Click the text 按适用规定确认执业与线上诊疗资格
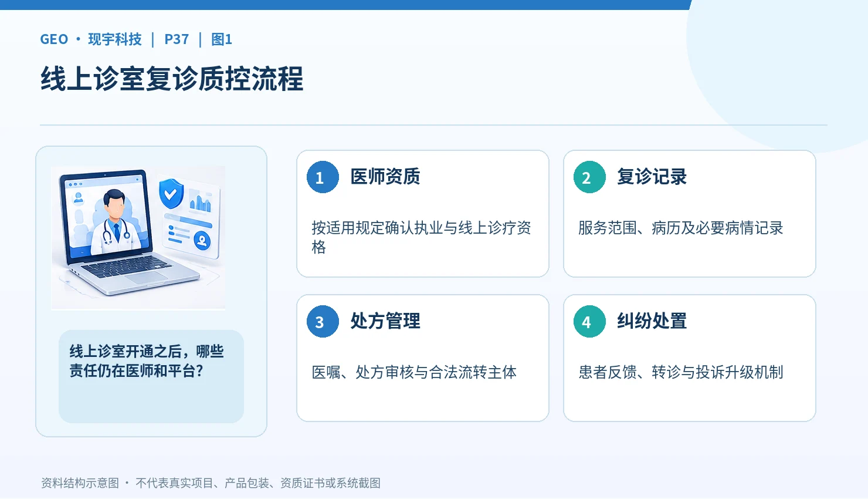868x499 pixels. [x=421, y=237]
